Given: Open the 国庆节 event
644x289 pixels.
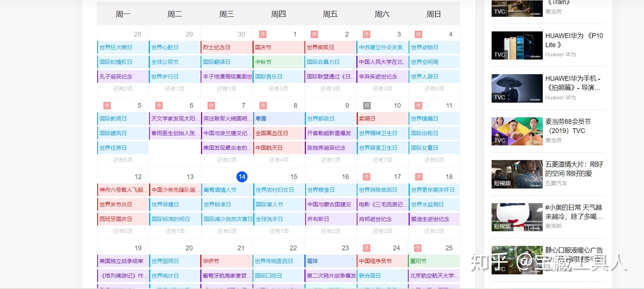Looking at the screenshot, I should click(263, 47).
